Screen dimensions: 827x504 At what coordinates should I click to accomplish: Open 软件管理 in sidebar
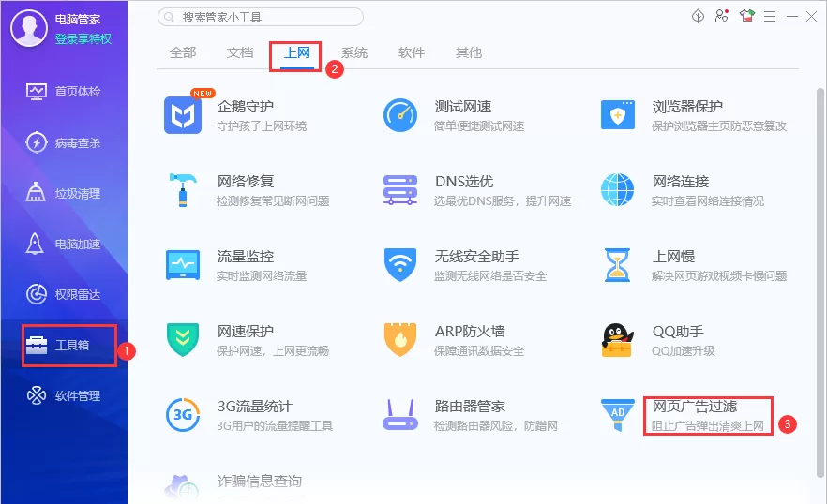[x=64, y=395]
